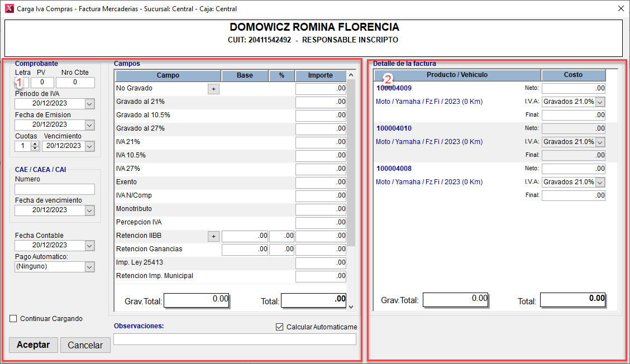Open the Fecha de Emision date picker
The width and height of the screenshot is (630, 364).
89,125
